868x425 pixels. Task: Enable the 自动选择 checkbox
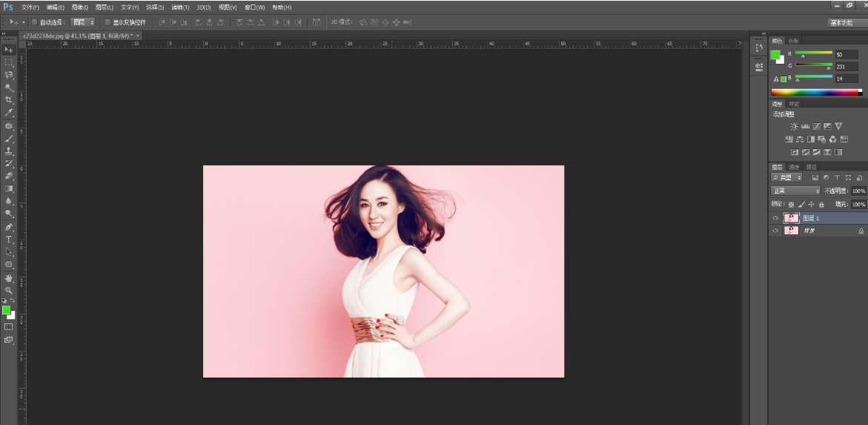34,22
